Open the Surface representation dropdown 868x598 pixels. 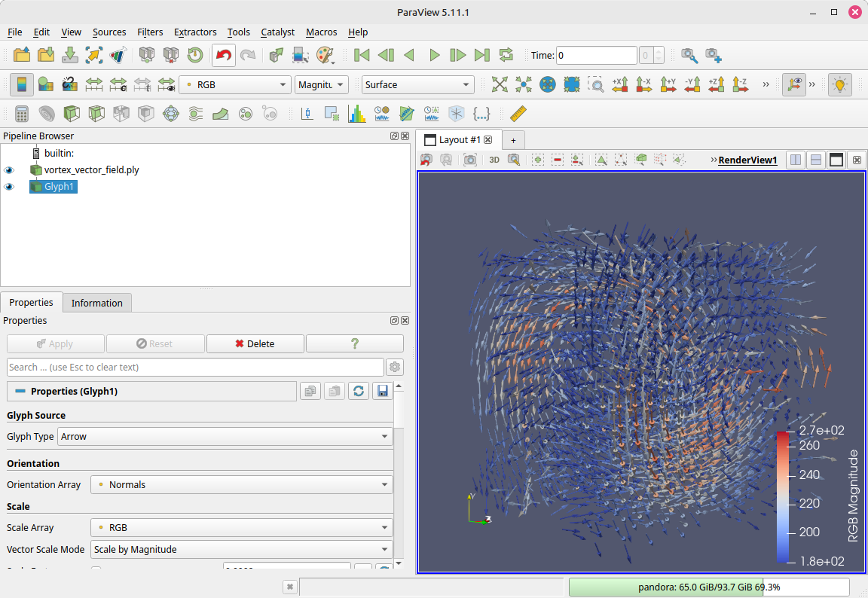click(417, 85)
